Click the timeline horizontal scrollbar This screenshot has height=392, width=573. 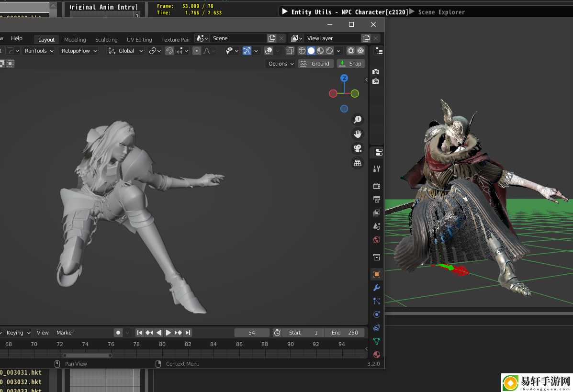87,356
